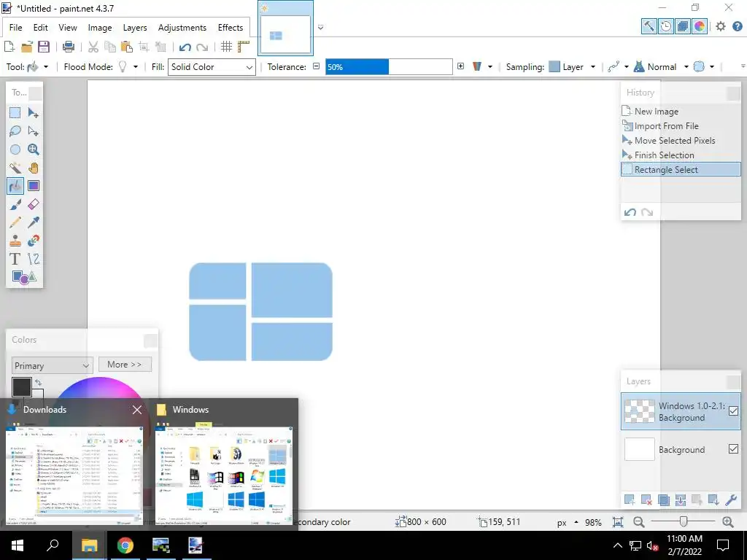Select the Color Picker eyedropper tool

33,222
